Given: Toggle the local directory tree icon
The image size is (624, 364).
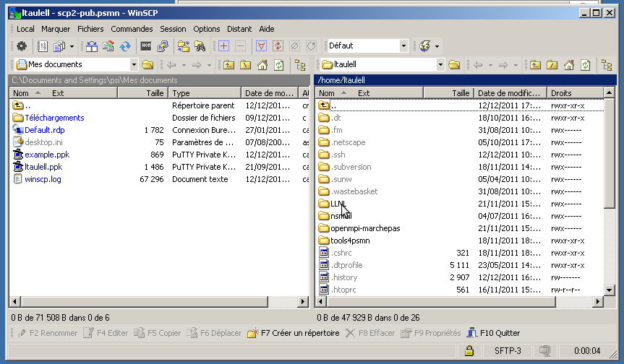Looking at the screenshot, I should coord(300,65).
